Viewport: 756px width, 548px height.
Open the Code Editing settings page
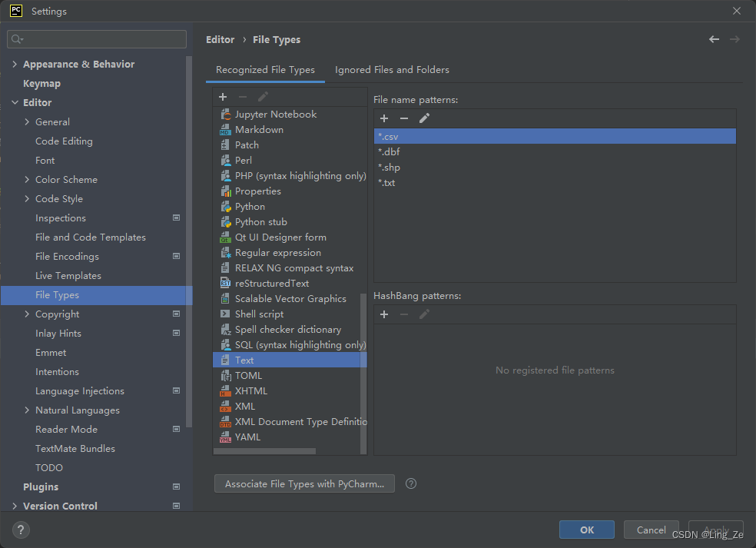point(64,141)
